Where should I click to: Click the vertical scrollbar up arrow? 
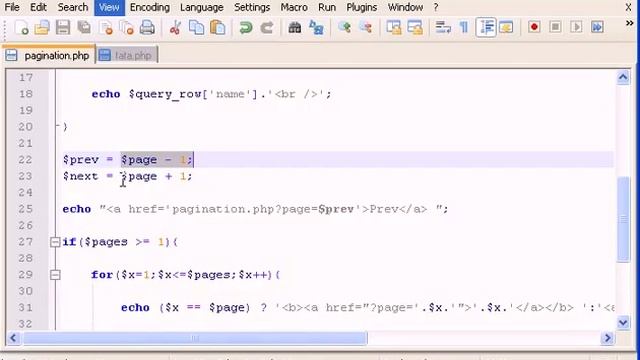tap(623, 77)
